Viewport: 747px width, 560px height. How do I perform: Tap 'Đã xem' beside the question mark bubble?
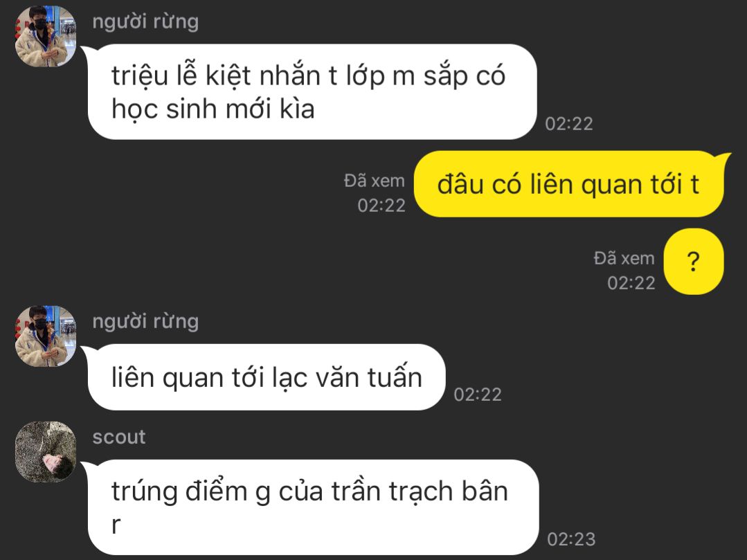[x=624, y=259]
